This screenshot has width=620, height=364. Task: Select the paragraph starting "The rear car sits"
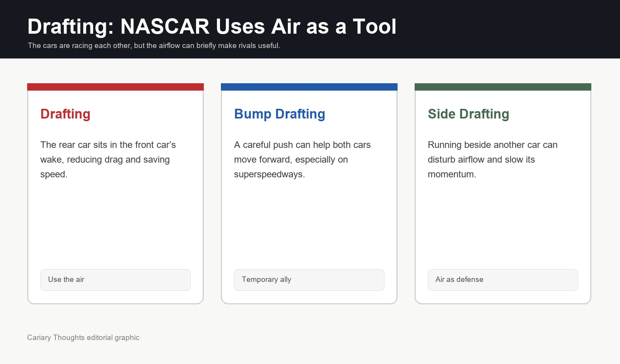(x=108, y=160)
